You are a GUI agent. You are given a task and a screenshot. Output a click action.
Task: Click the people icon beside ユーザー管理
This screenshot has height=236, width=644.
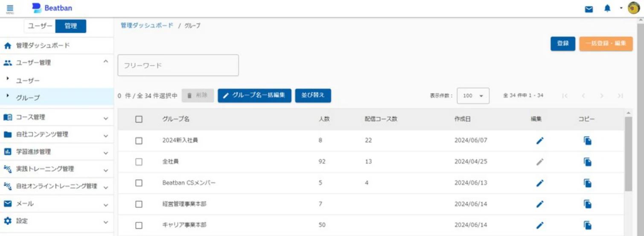tap(7, 63)
